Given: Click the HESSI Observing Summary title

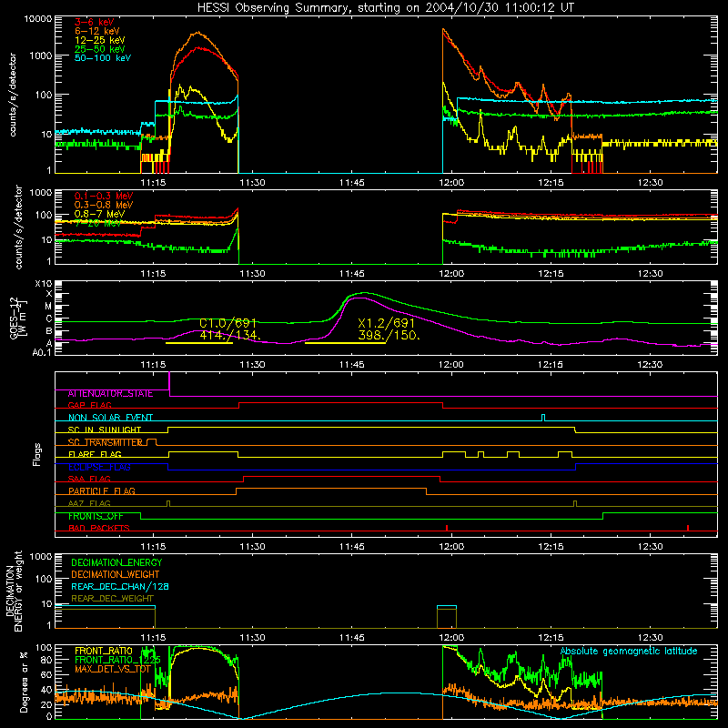Looking at the screenshot, I should (x=385, y=8).
